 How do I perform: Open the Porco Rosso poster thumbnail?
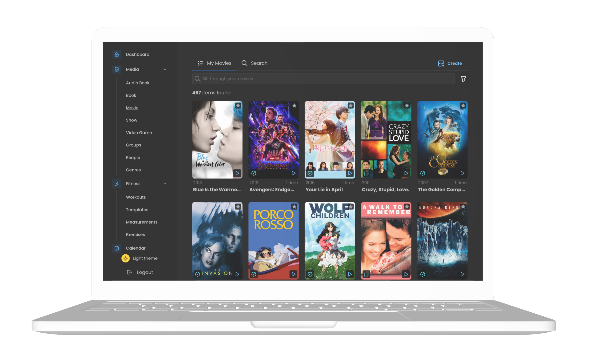point(274,241)
